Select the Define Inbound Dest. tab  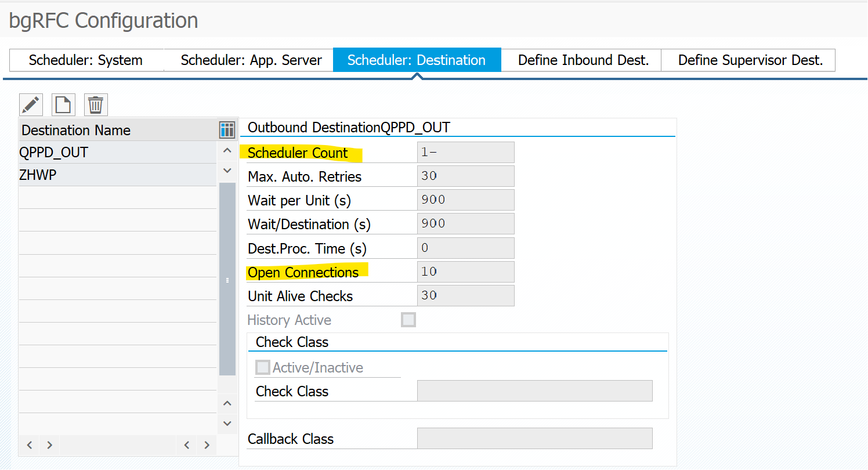[583, 60]
